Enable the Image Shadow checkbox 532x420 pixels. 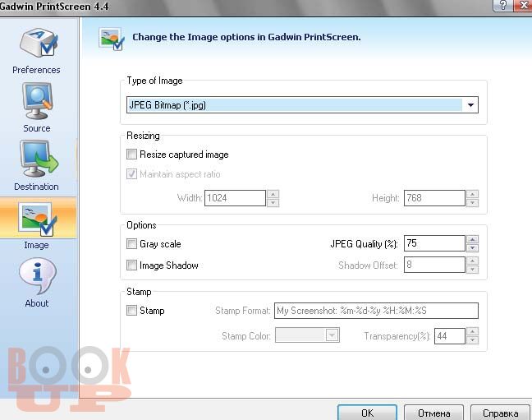[131, 265]
